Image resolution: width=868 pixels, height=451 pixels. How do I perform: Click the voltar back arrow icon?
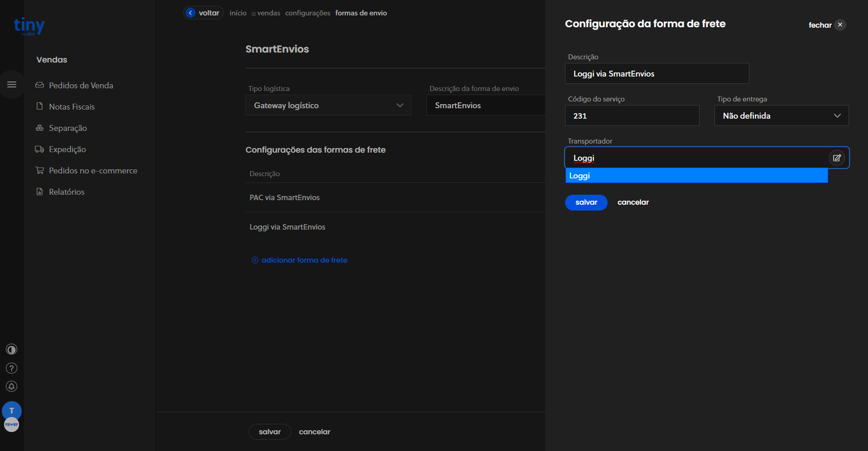coord(191,13)
